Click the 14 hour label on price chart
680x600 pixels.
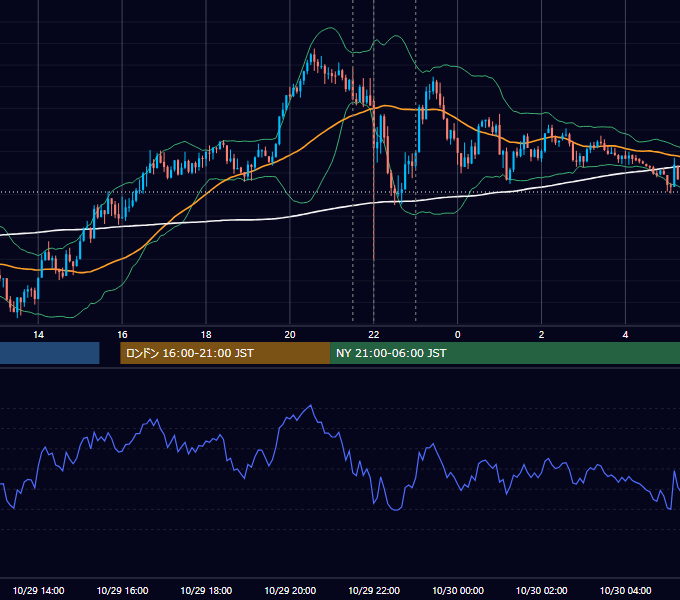click(38, 335)
